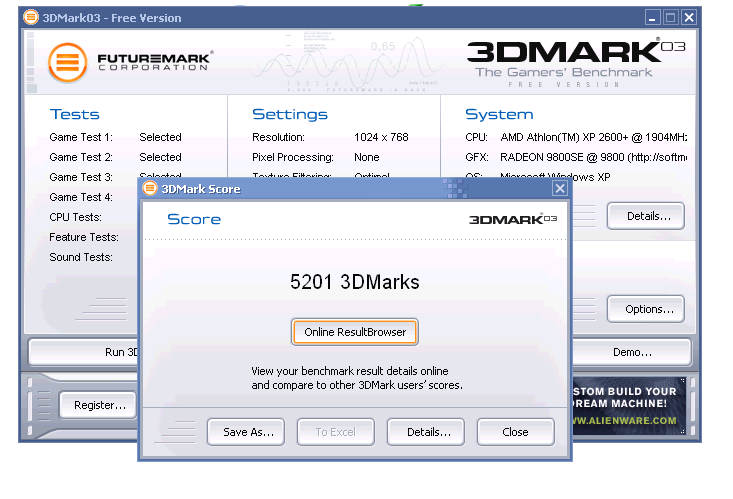The width and height of the screenshot is (733, 499).
Task: Click the Game Test 3: label
Action: point(81,177)
